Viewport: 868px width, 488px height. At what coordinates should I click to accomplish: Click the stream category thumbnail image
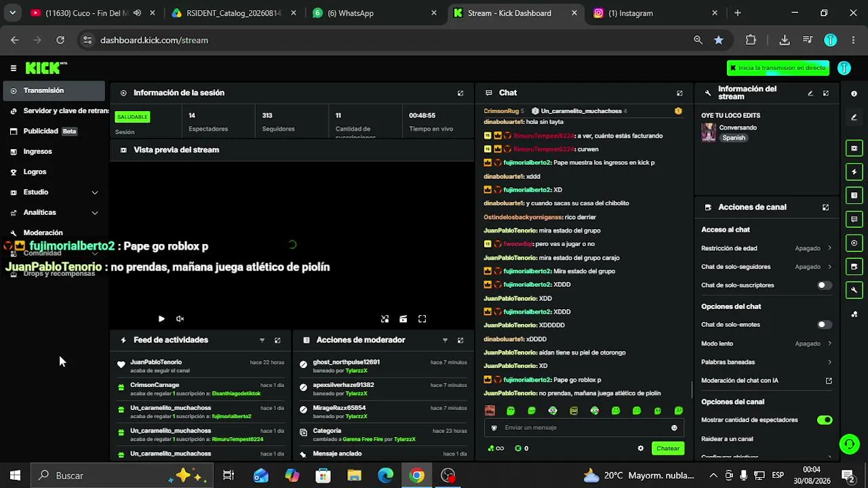pos(709,132)
